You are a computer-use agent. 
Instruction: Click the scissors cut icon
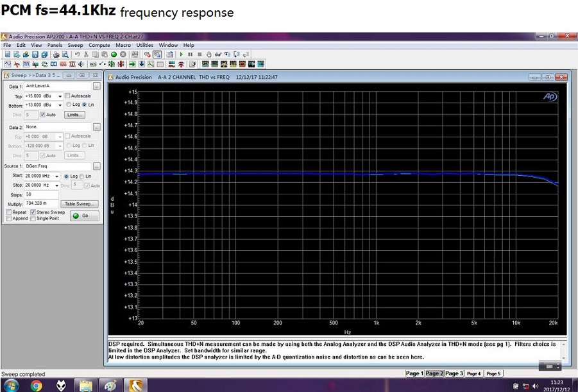[86, 55]
